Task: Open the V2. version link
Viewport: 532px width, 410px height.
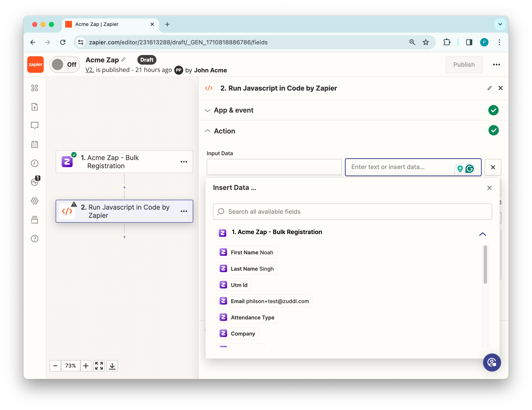Action: tap(89, 70)
